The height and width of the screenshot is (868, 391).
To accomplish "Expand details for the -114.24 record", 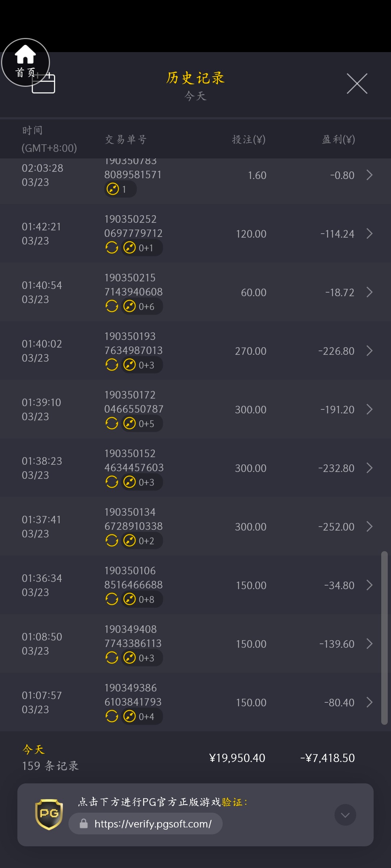I will click(369, 234).
